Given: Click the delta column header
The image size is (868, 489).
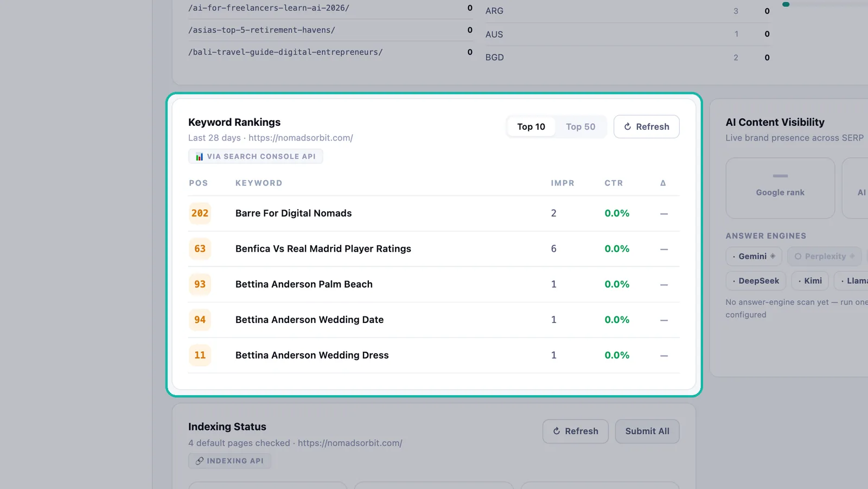Looking at the screenshot, I should click(663, 183).
